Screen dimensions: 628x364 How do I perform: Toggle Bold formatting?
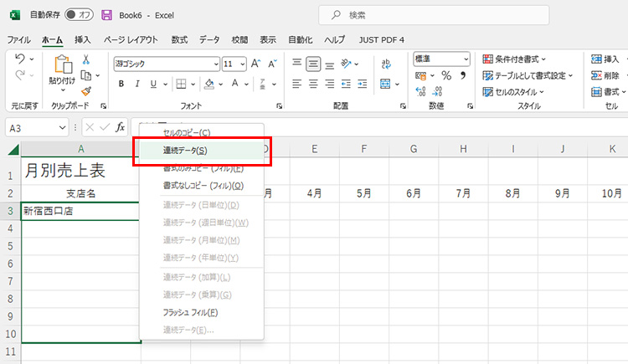click(x=121, y=84)
